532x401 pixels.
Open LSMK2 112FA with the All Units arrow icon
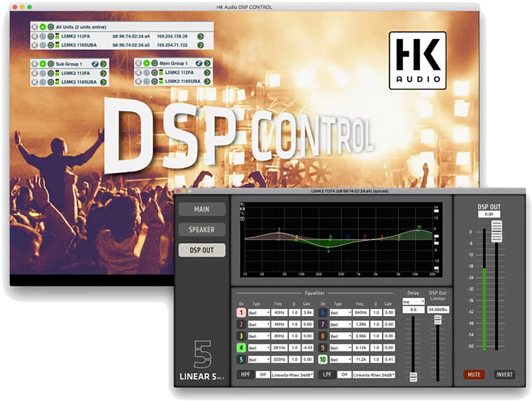(x=201, y=36)
